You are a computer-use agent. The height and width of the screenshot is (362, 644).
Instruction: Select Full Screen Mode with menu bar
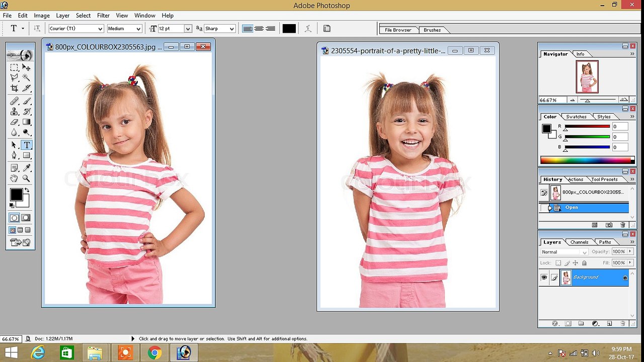pyautogui.click(x=20, y=230)
